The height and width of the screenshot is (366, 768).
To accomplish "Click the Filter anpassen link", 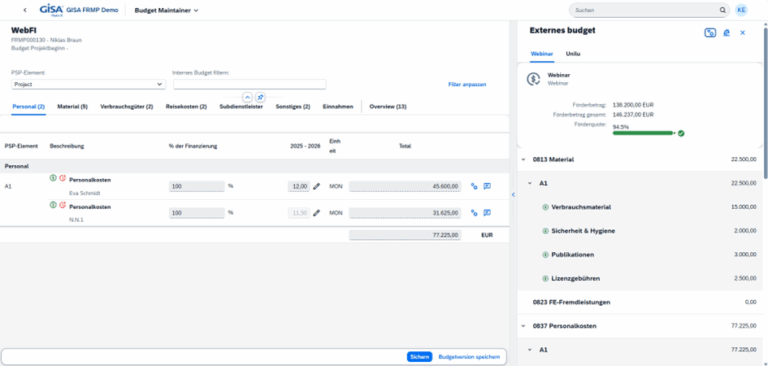I will click(x=467, y=85).
